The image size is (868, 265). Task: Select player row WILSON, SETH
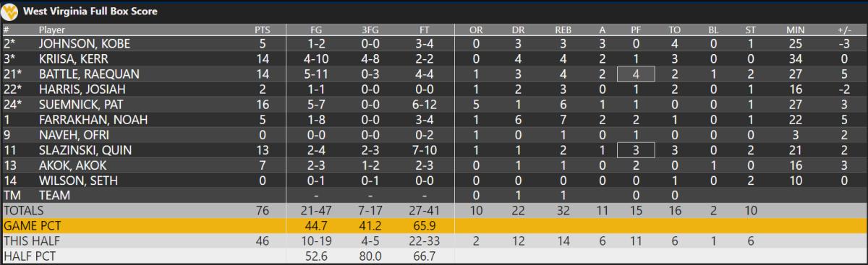[x=434, y=180]
